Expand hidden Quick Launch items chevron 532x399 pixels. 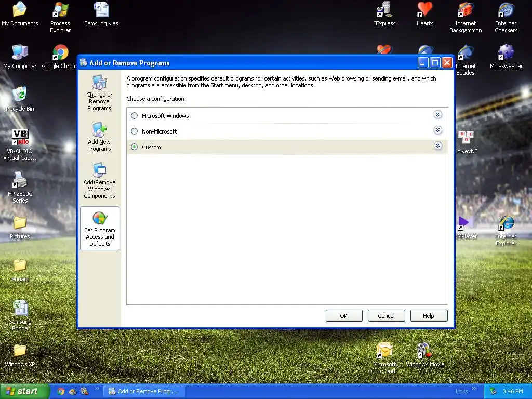[x=97, y=389]
